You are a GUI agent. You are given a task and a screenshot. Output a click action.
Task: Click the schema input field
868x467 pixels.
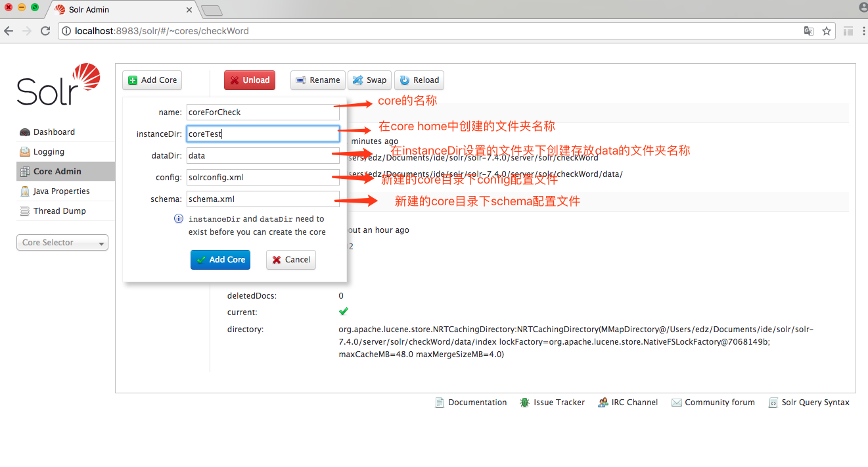(263, 199)
